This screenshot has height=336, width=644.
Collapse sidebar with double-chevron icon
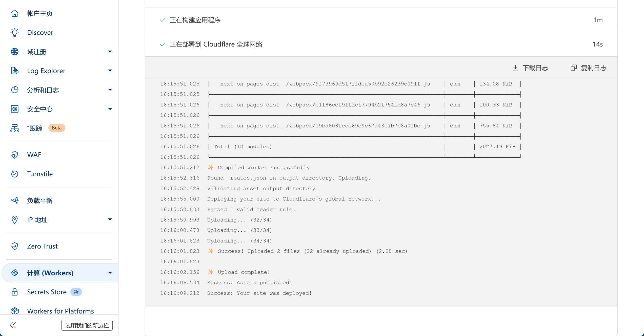(x=13, y=325)
